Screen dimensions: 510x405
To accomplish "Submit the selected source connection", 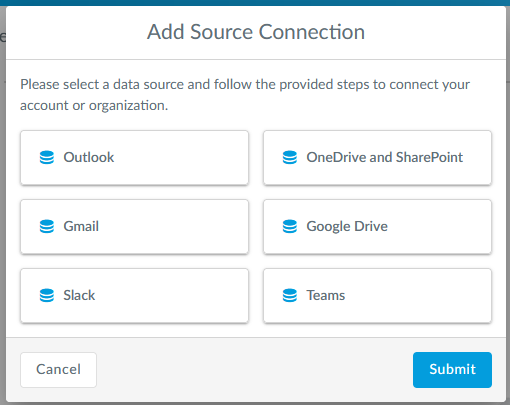I will click(452, 370).
